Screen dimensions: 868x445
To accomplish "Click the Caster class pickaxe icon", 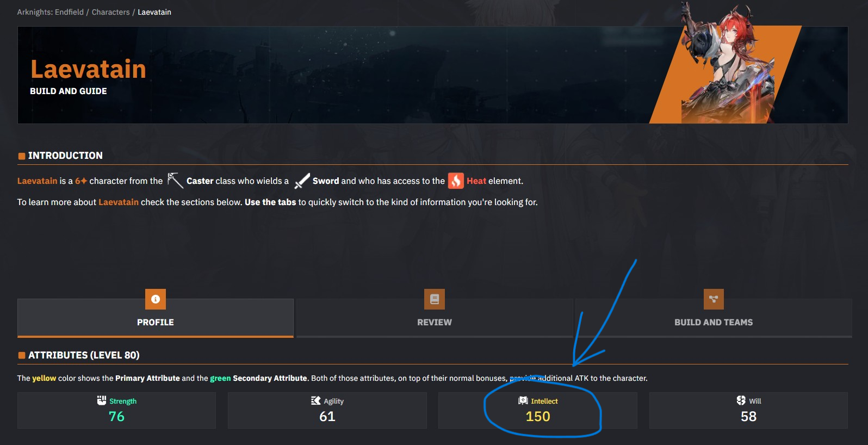I will 175,181.
